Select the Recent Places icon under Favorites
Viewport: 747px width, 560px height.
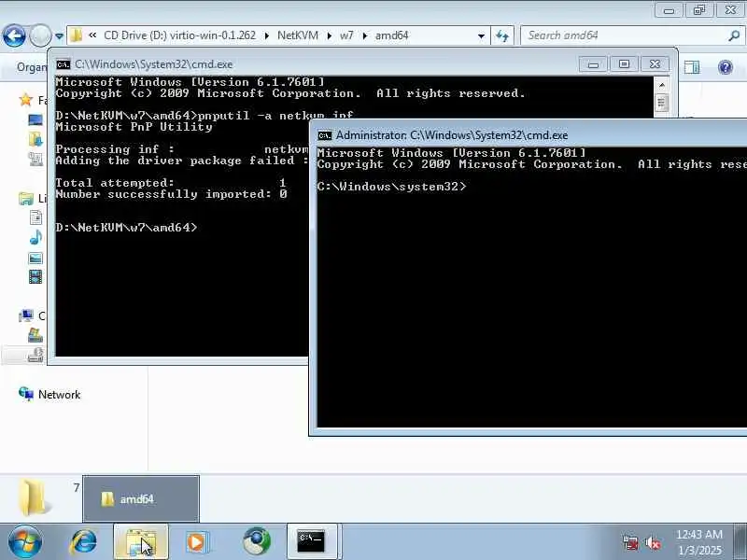pyautogui.click(x=35, y=159)
